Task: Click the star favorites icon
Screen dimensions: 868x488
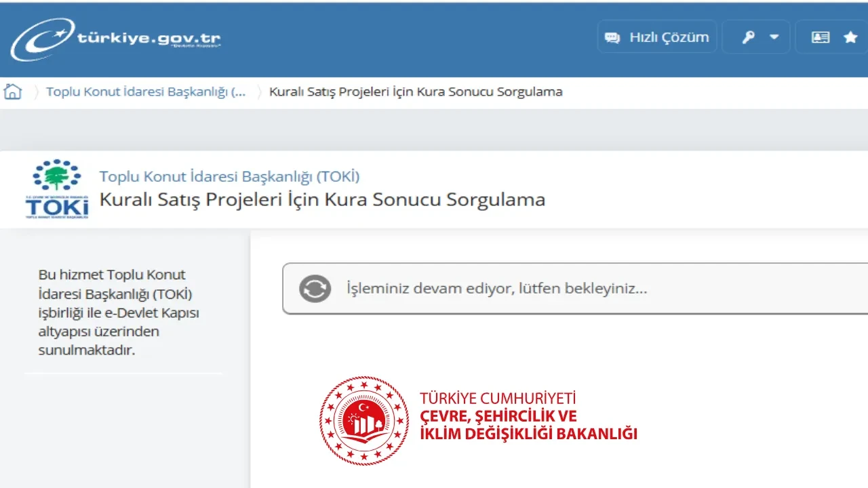Action: tap(851, 37)
